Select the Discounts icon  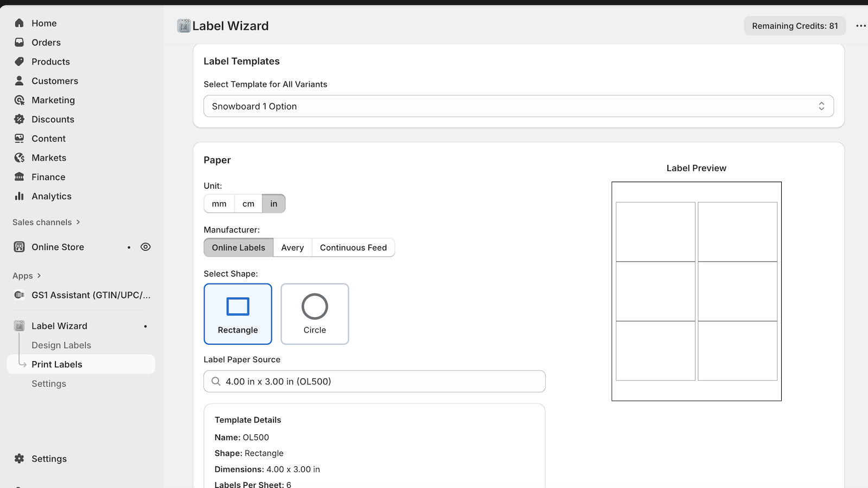(19, 119)
